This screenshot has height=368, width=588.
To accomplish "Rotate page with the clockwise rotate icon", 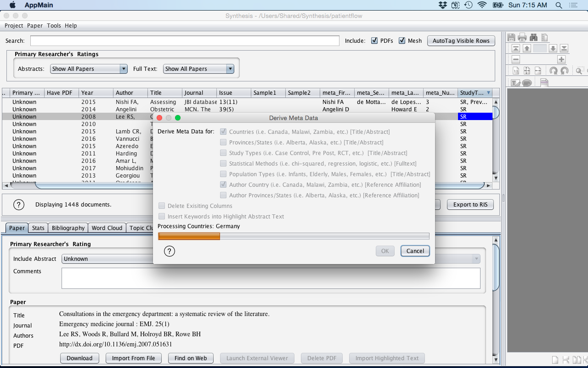I will (x=554, y=71).
